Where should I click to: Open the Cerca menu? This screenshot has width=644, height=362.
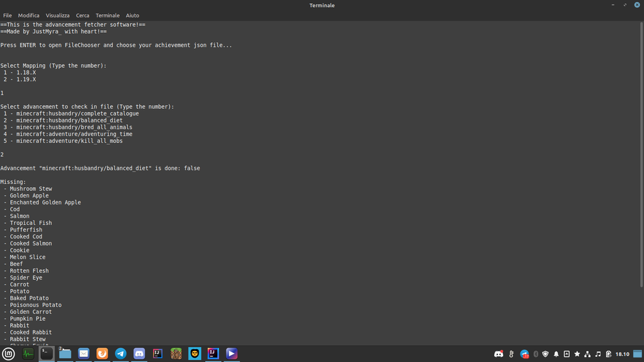tap(83, 15)
